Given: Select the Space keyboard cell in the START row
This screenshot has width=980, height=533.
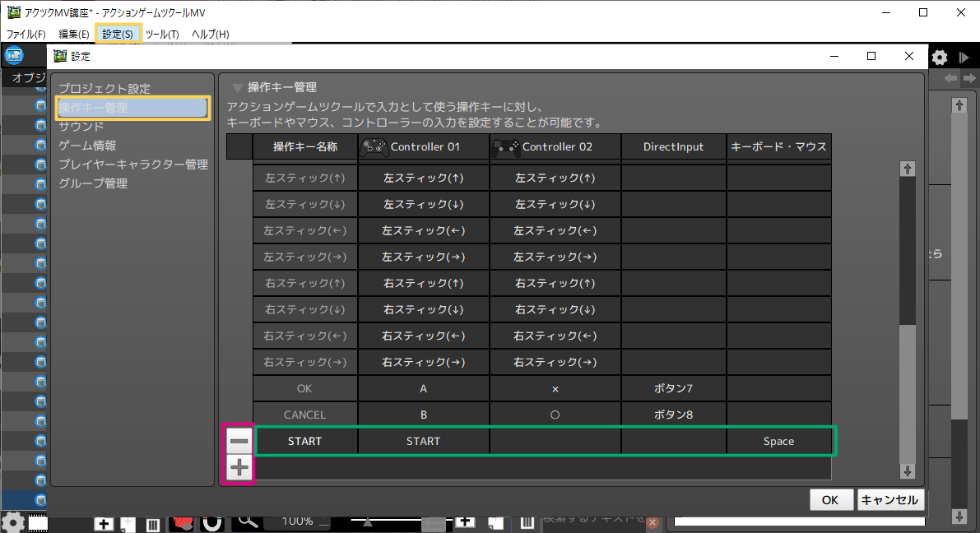Looking at the screenshot, I should [x=778, y=441].
